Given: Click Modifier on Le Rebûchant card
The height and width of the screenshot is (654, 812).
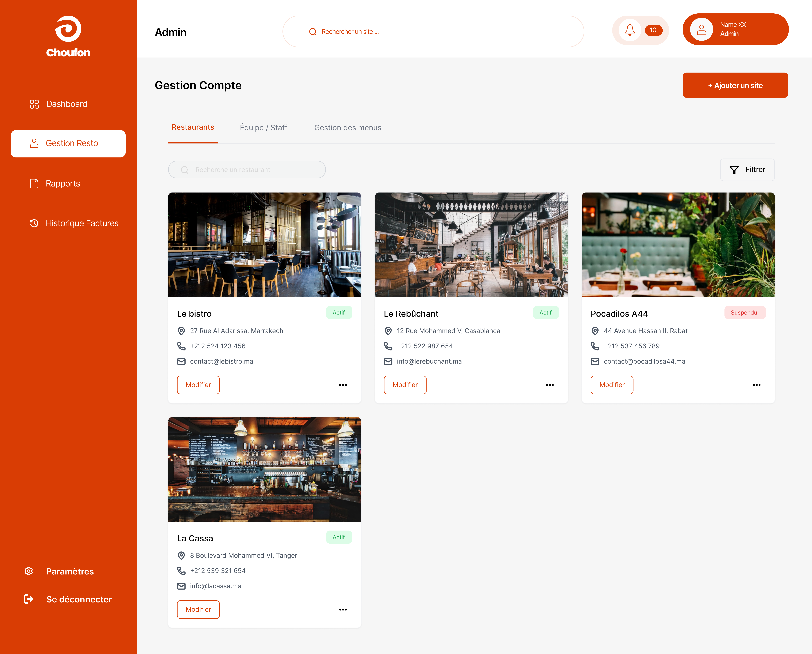Looking at the screenshot, I should tap(405, 385).
